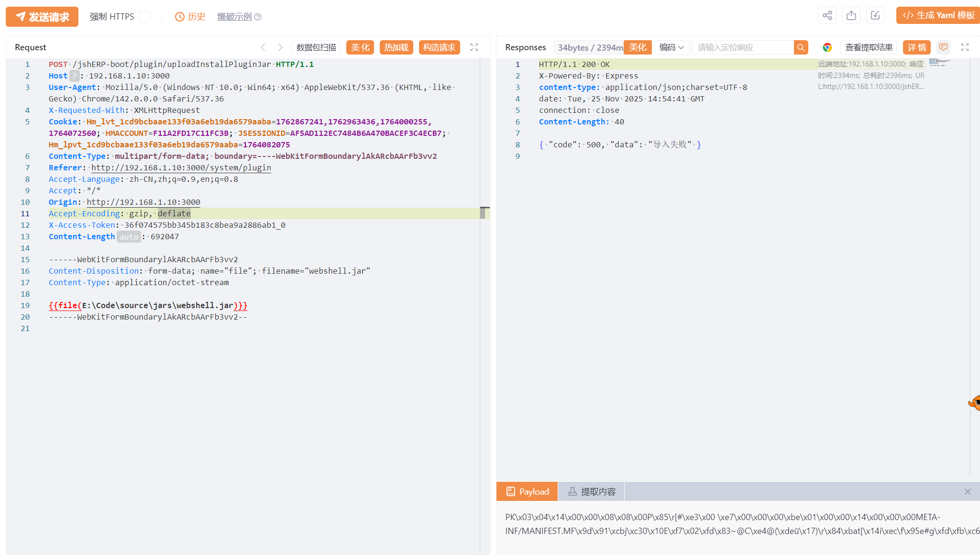Click the response search magnifier icon
Image resolution: width=980 pixels, height=555 pixels.
click(x=801, y=47)
